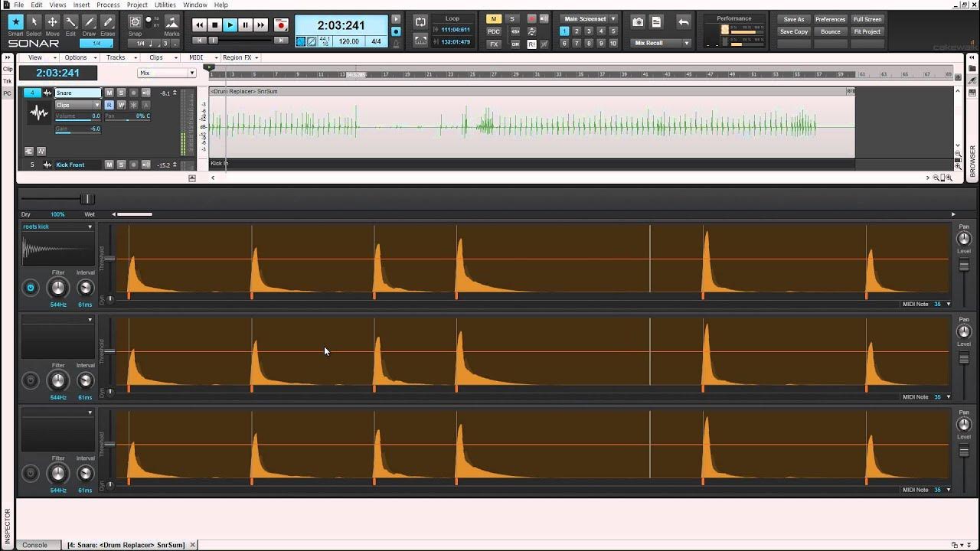Pick the Edit tool
The image size is (980, 551).
click(x=70, y=22)
